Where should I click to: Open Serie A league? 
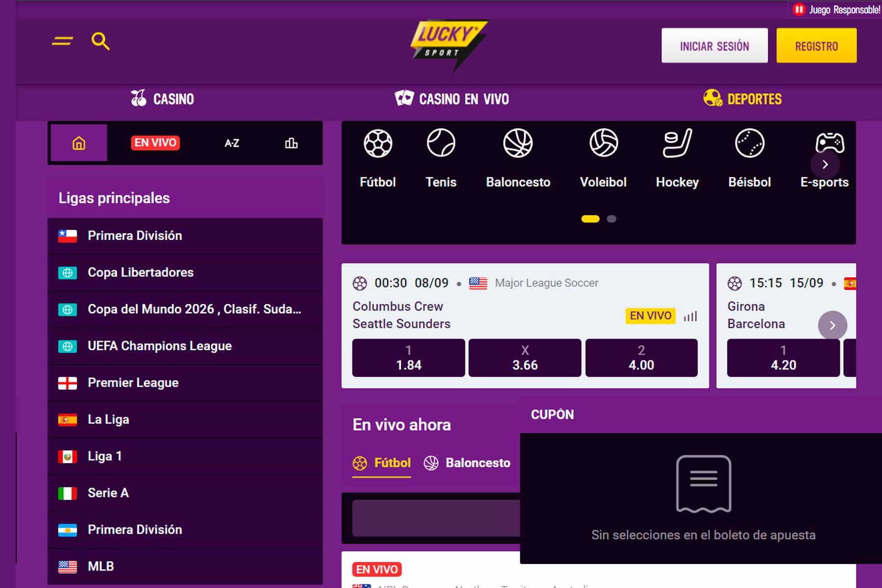(x=185, y=493)
